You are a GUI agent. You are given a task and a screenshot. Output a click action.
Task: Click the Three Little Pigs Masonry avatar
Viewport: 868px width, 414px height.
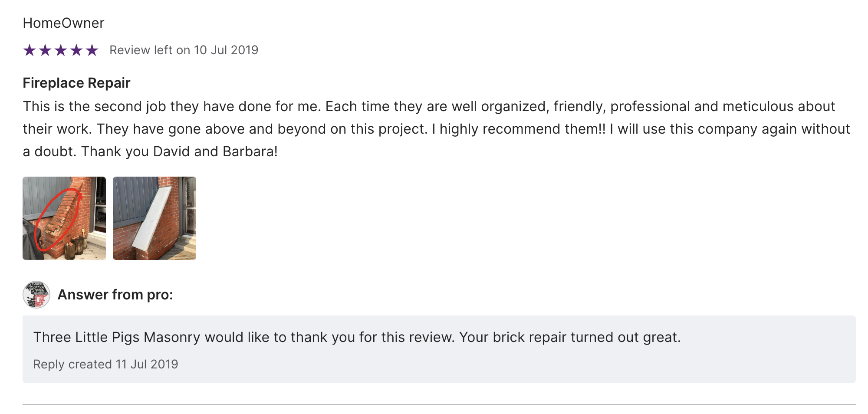tap(36, 295)
